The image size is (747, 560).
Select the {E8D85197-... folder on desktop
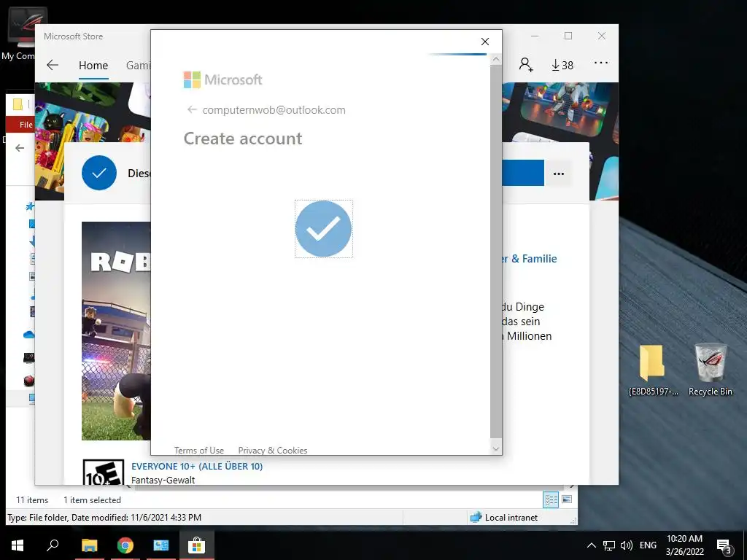[x=653, y=370]
